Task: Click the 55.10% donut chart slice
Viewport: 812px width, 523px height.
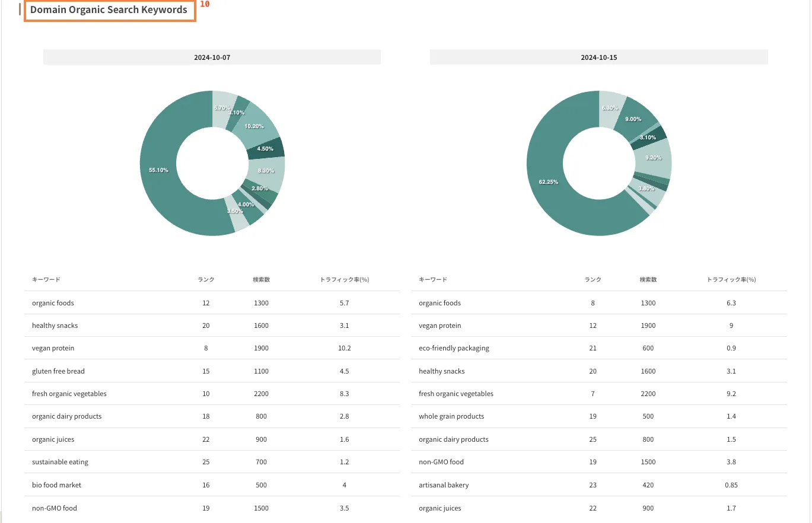Action: click(x=158, y=170)
